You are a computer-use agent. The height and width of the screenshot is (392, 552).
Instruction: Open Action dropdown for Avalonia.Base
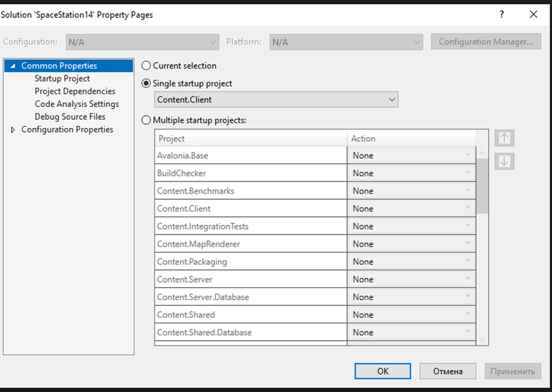click(x=411, y=155)
